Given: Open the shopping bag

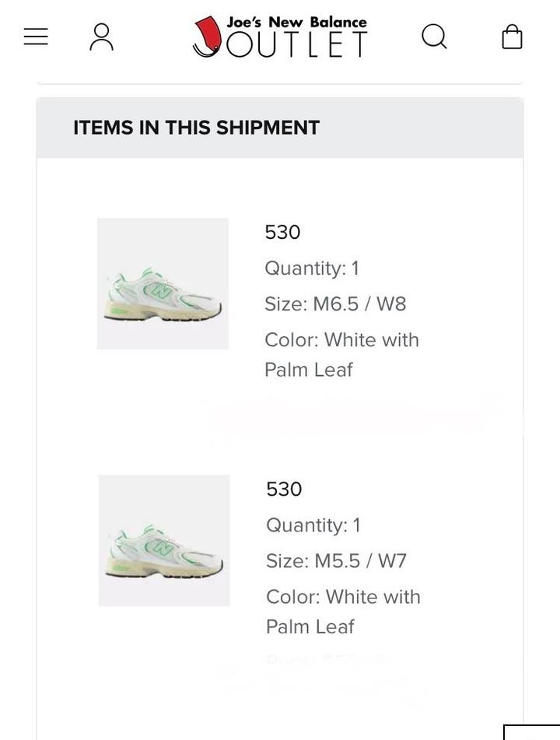Looking at the screenshot, I should 512,37.
